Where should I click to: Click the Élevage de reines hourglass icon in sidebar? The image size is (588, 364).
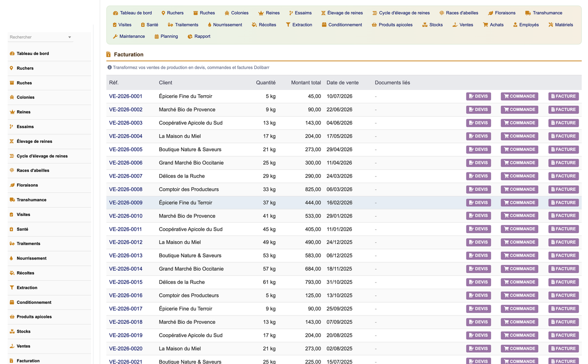point(12,142)
